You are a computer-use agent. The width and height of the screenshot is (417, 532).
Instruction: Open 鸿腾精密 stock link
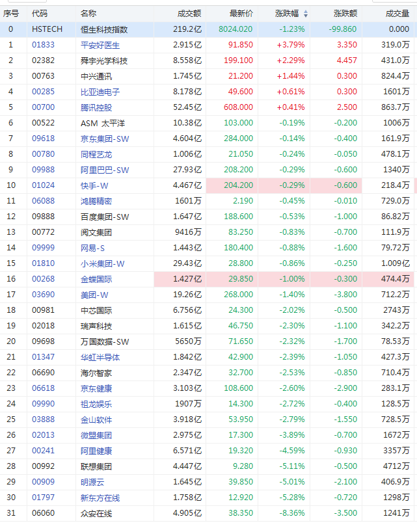[96, 201]
